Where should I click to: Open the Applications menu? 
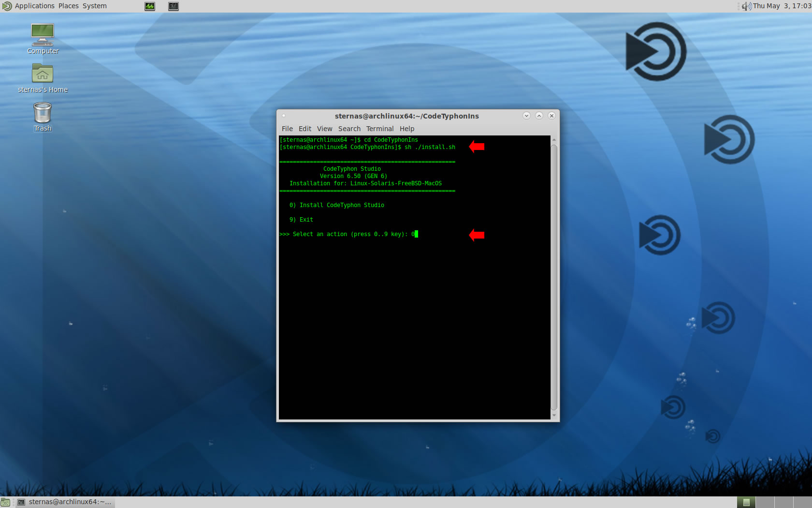35,6
